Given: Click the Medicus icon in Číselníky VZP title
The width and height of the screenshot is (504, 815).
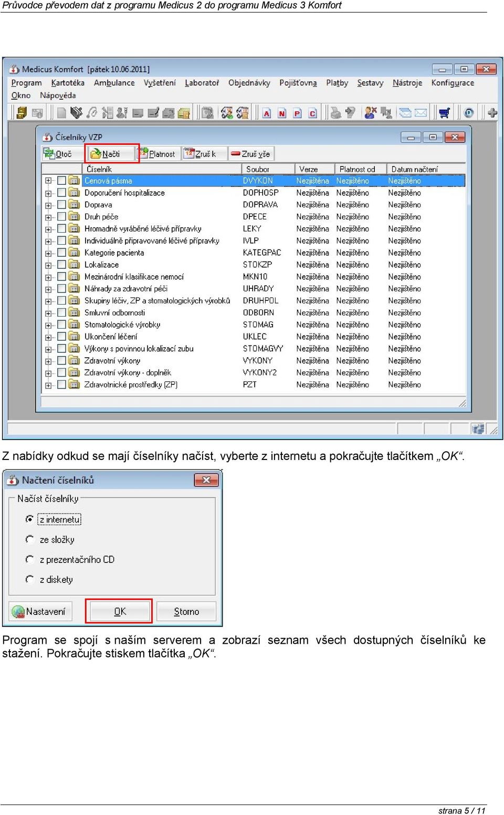Looking at the screenshot, I should 48,137.
